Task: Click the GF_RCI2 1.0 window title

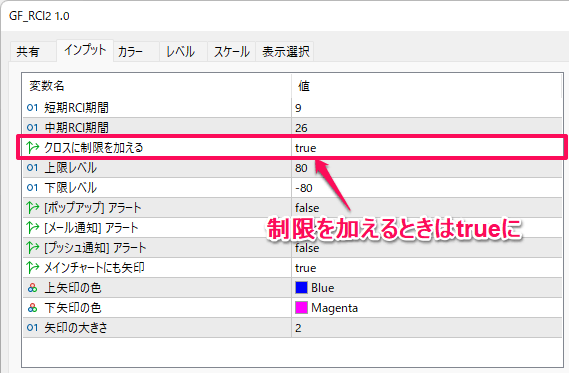Action: pos(39,16)
